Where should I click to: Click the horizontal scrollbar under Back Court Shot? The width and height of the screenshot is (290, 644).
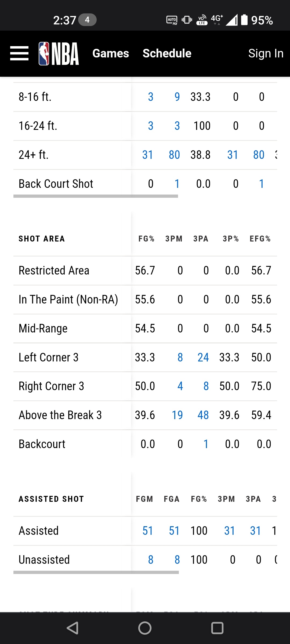pos(96,196)
